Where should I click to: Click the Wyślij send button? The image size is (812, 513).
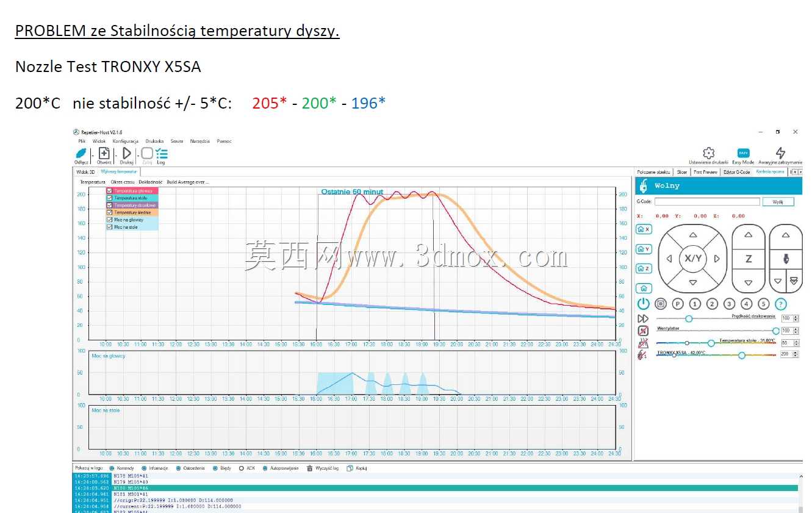[x=778, y=201]
